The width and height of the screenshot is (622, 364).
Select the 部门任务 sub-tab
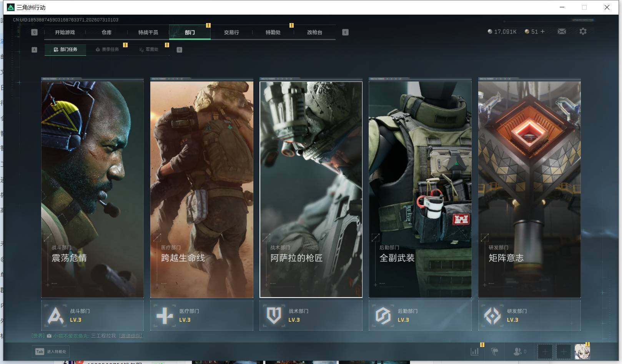click(x=65, y=50)
